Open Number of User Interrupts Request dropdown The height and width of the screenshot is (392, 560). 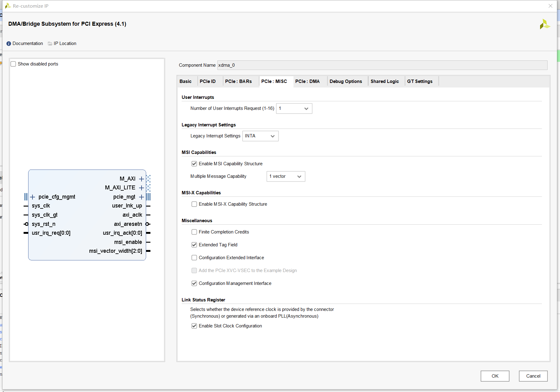[294, 109]
